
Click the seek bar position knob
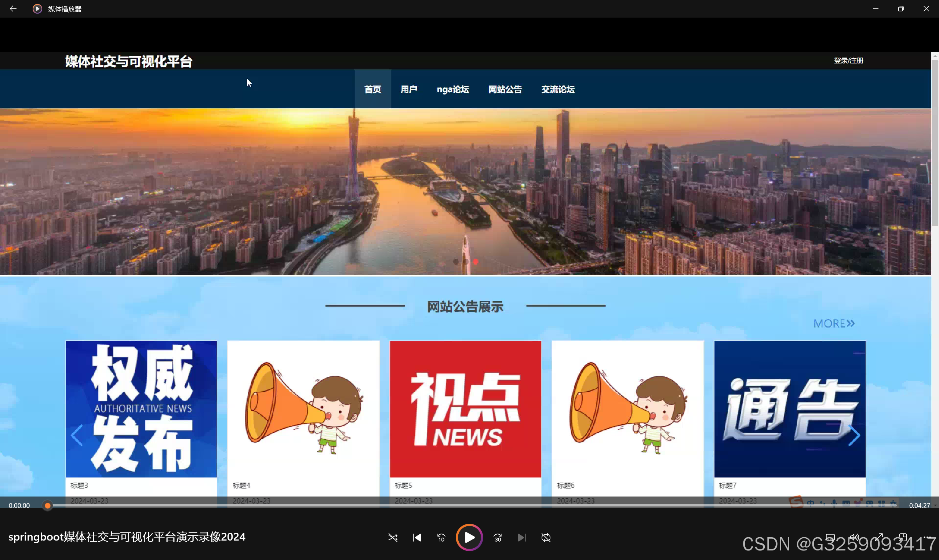tap(48, 505)
